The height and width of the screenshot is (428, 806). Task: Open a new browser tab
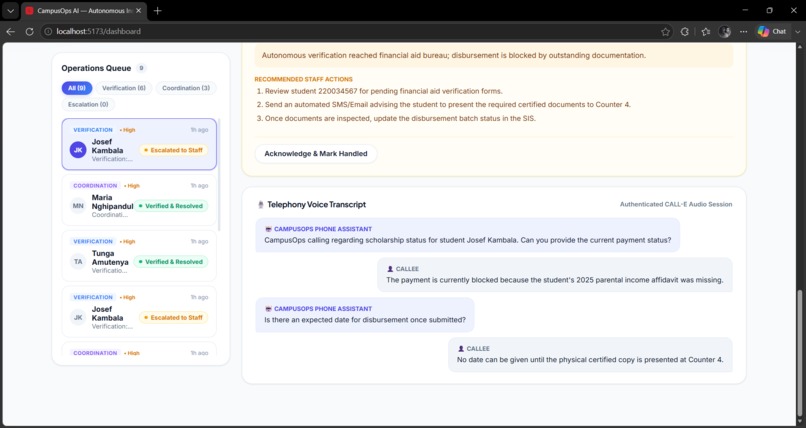pos(158,11)
